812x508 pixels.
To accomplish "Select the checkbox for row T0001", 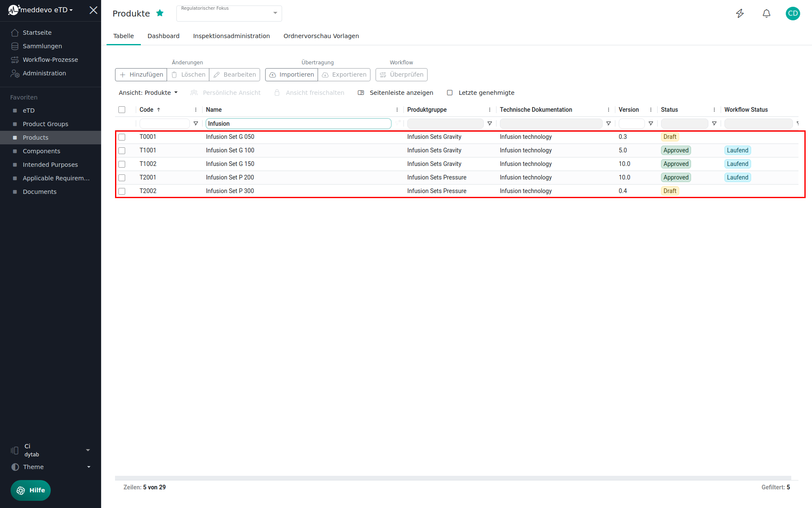I will pyautogui.click(x=122, y=137).
